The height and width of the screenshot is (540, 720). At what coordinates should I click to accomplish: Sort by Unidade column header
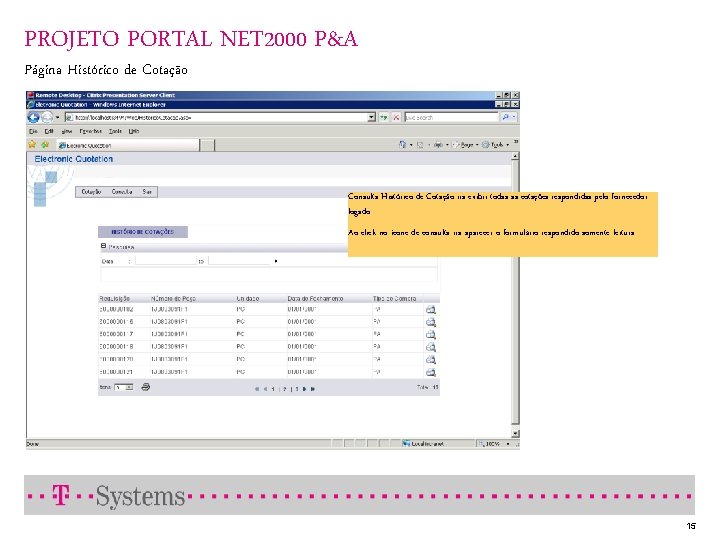[x=248, y=298]
